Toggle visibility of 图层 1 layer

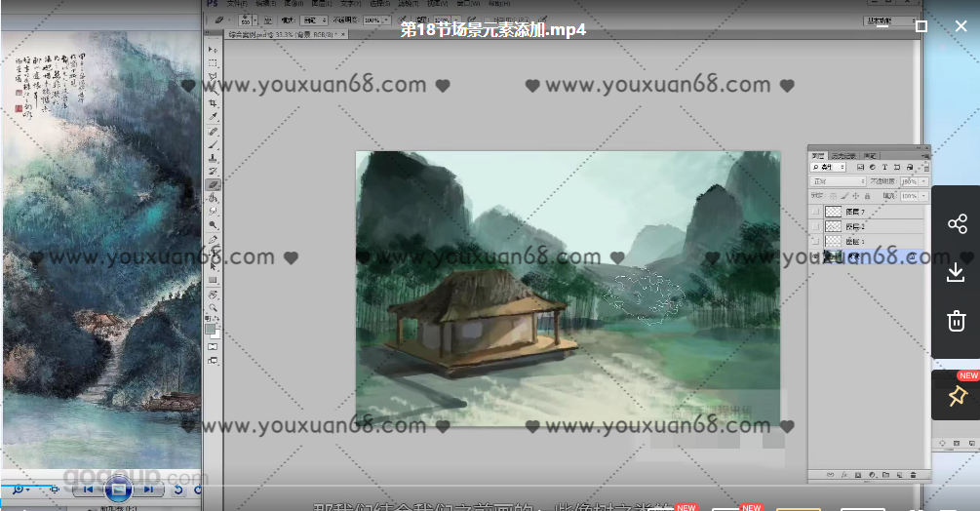815,241
